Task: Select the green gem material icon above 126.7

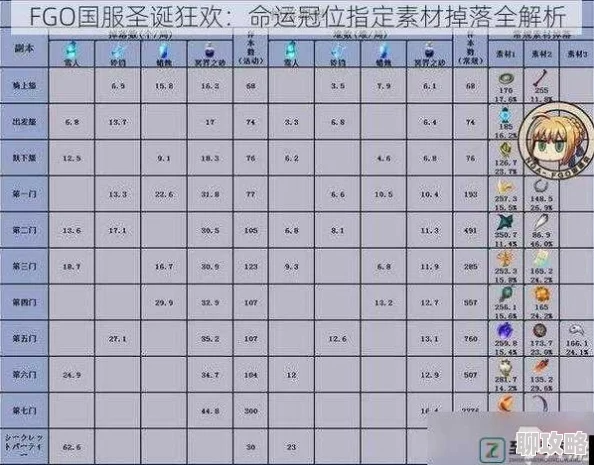Action: point(505,150)
